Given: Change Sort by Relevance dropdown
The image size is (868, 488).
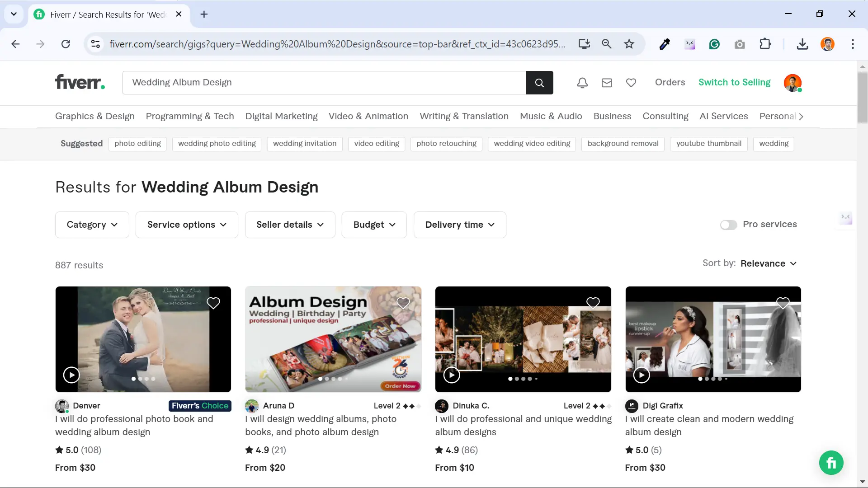Looking at the screenshot, I should (x=769, y=263).
